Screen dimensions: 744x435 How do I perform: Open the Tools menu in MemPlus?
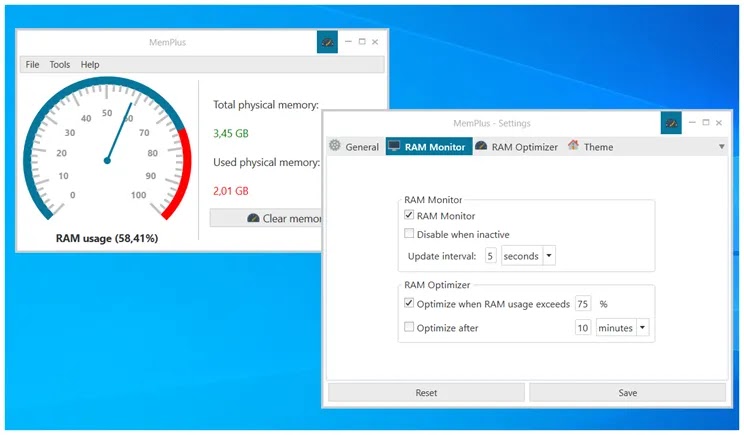pyautogui.click(x=60, y=65)
